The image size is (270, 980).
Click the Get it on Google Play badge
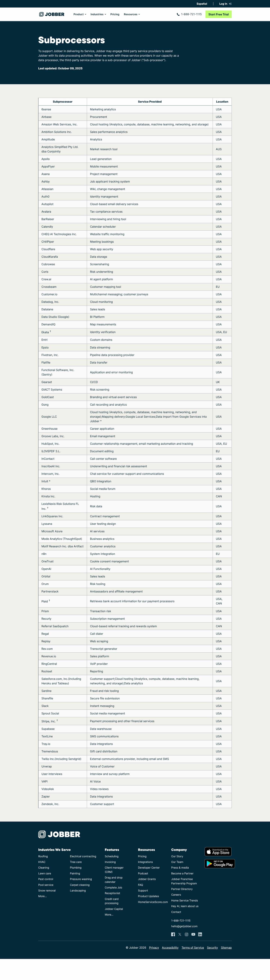[220, 864]
